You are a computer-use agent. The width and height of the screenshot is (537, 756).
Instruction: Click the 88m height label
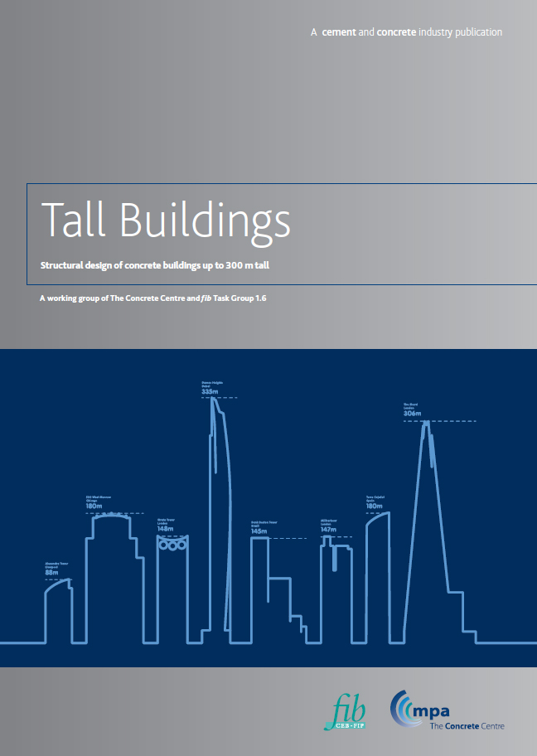pos(51,573)
